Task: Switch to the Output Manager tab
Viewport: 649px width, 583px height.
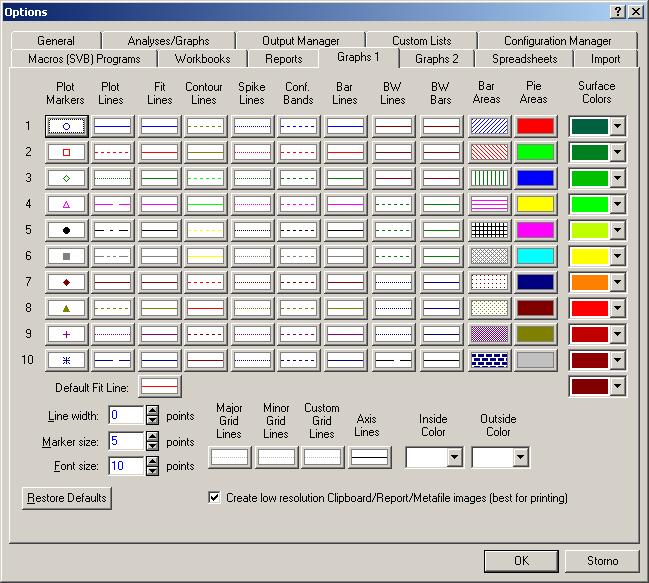Action: click(x=301, y=41)
